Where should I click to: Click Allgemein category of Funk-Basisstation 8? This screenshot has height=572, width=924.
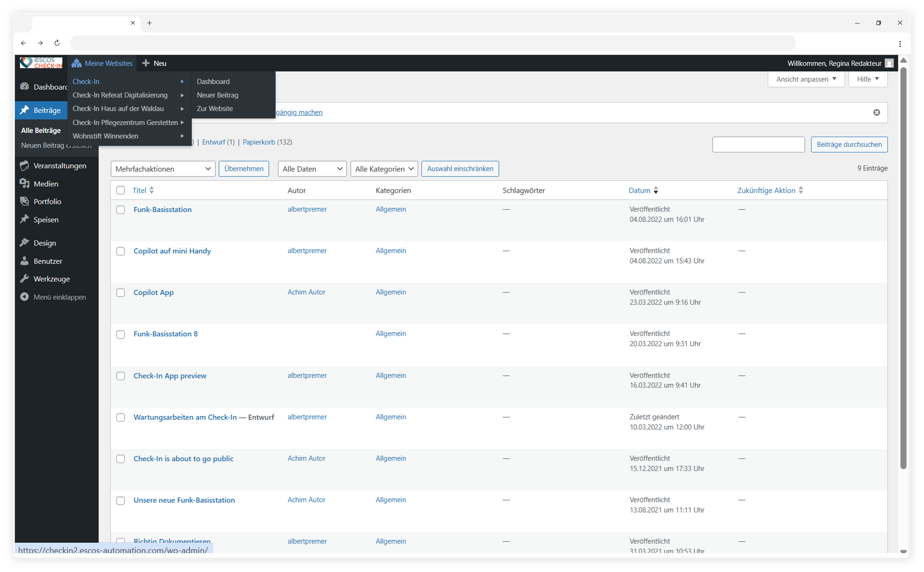(391, 334)
